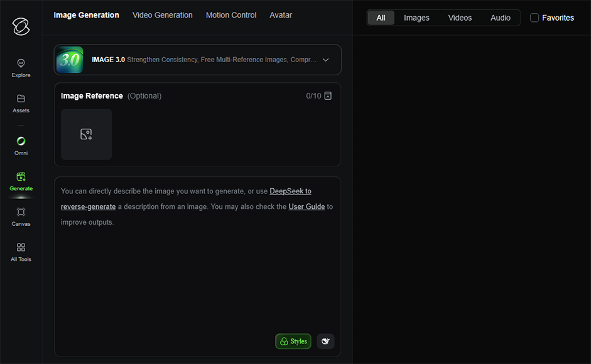Open the User Guide link
Viewport: 591px width, 364px height.
click(x=306, y=206)
